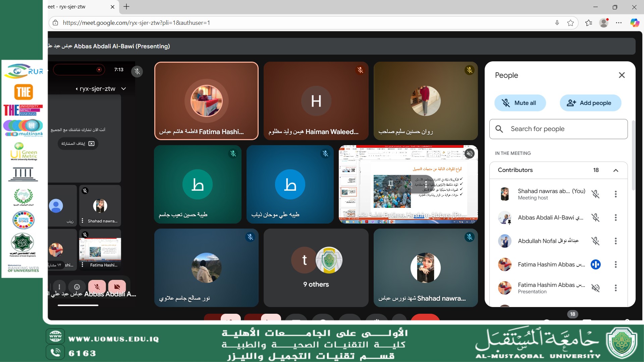644x362 pixels.
Task: Mute all participants
Action: coord(520,103)
